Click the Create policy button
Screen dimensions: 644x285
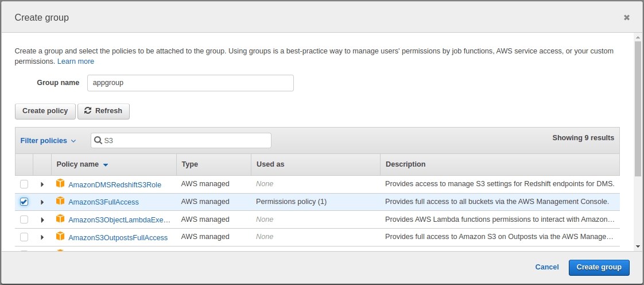(x=45, y=111)
